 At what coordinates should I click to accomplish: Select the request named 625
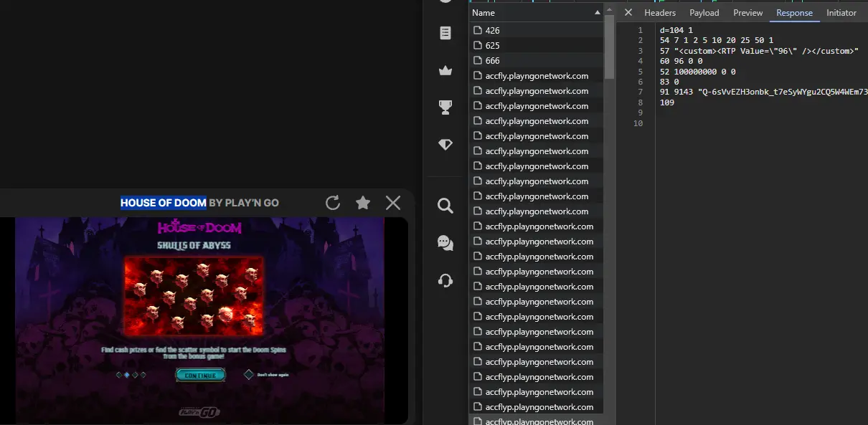point(536,46)
